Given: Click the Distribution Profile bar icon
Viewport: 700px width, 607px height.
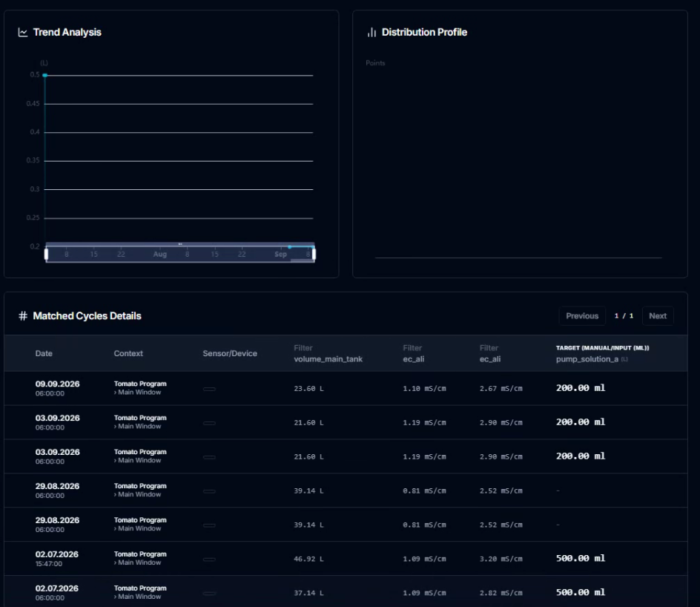Looking at the screenshot, I should coord(372,32).
